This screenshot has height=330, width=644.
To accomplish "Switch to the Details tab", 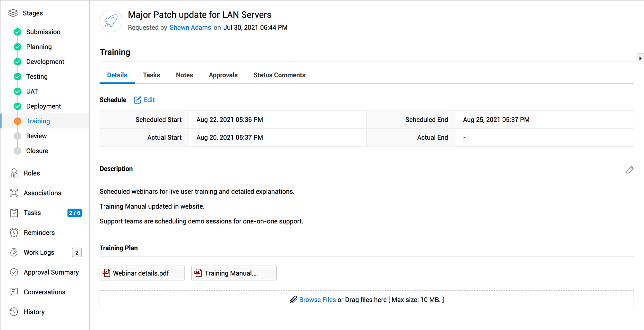I will pos(117,75).
